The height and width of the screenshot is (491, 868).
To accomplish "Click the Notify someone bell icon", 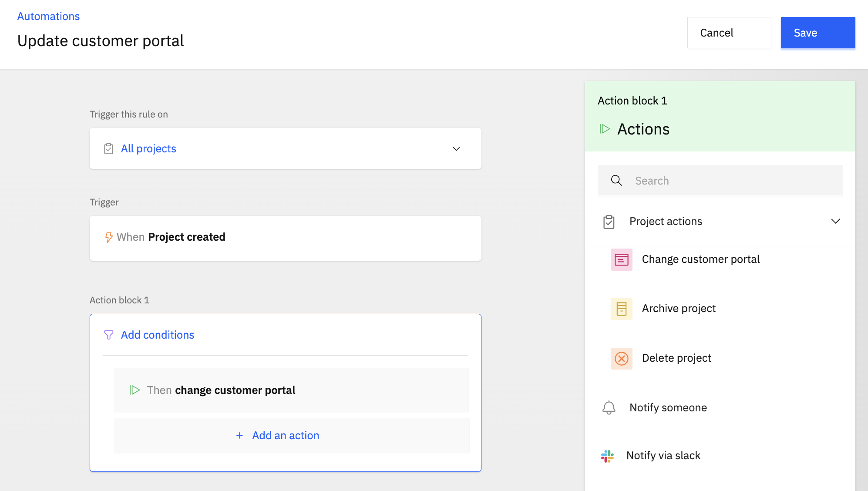I will pos(609,408).
